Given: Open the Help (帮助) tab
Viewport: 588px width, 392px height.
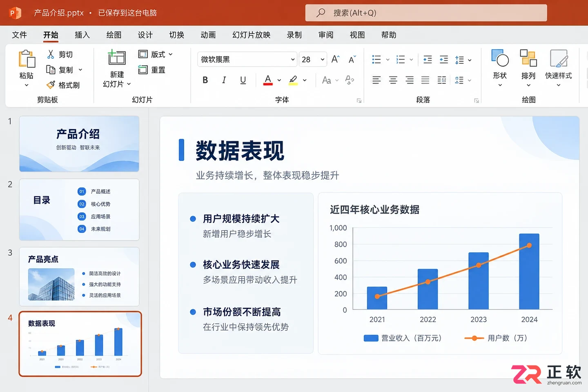Looking at the screenshot, I should [x=388, y=35].
